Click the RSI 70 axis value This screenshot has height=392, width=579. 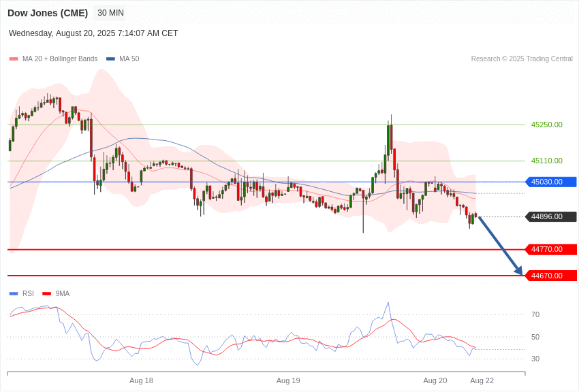click(x=535, y=314)
